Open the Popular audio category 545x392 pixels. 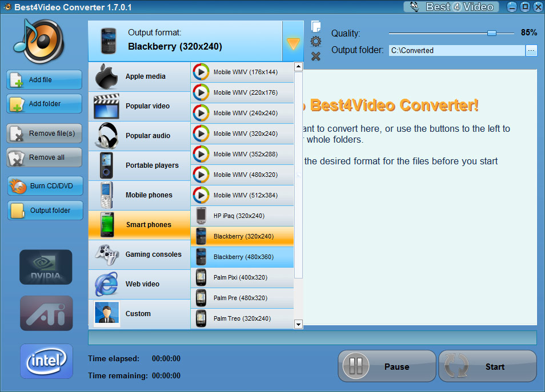tap(139, 136)
